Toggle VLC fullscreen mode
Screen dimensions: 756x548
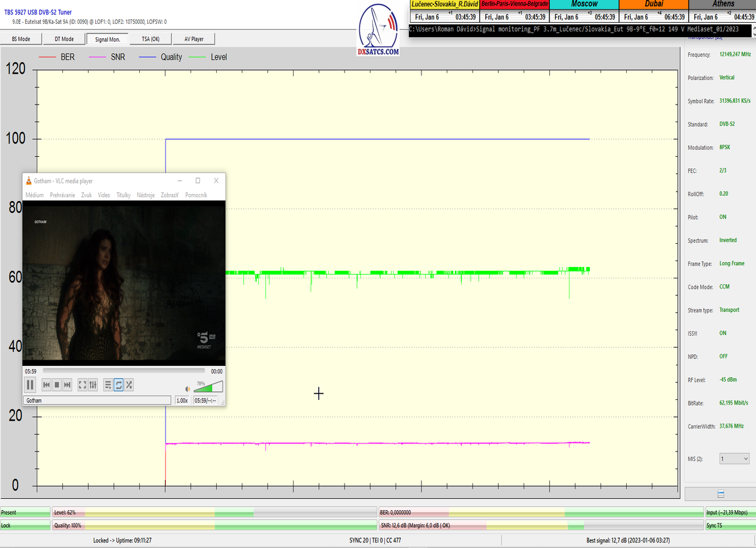[83, 384]
